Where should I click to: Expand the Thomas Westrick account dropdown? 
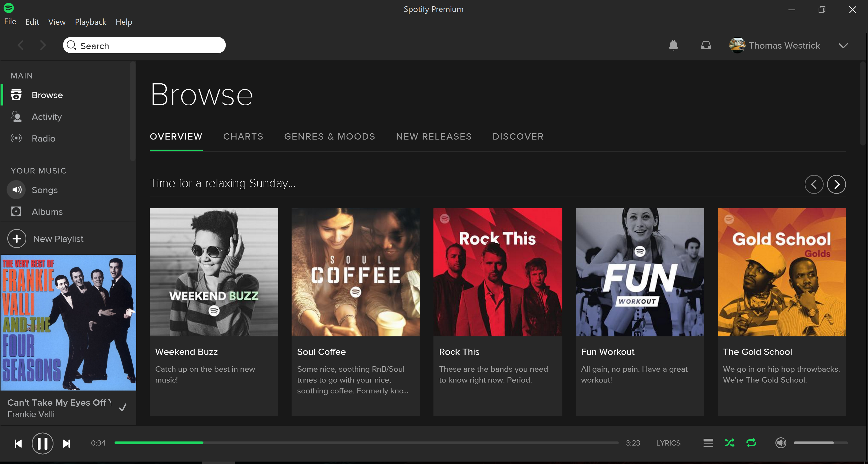[843, 46]
